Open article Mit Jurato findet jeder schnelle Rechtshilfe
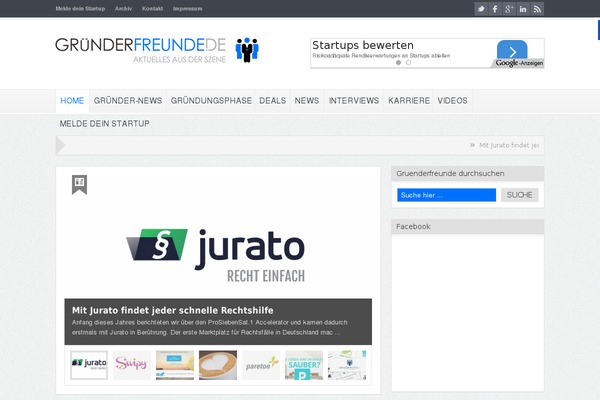 [x=173, y=310]
